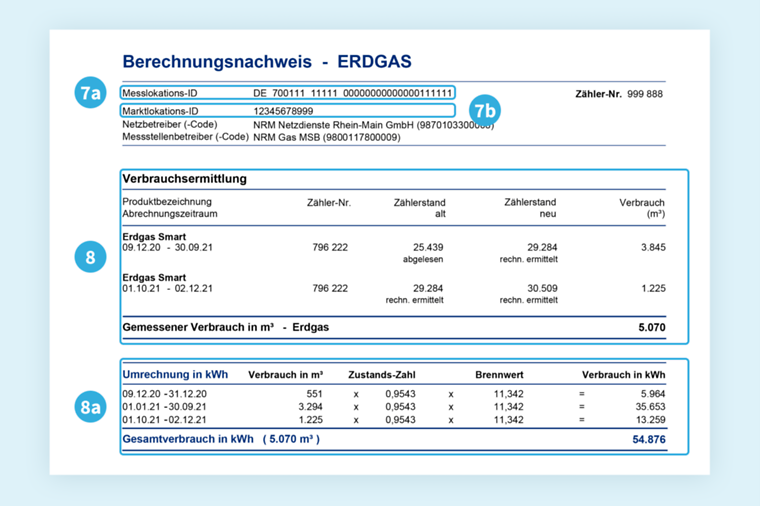The height and width of the screenshot is (506, 760).
Task: Click the Messlokations-ID value starting "DE 700111"
Action: (352, 93)
